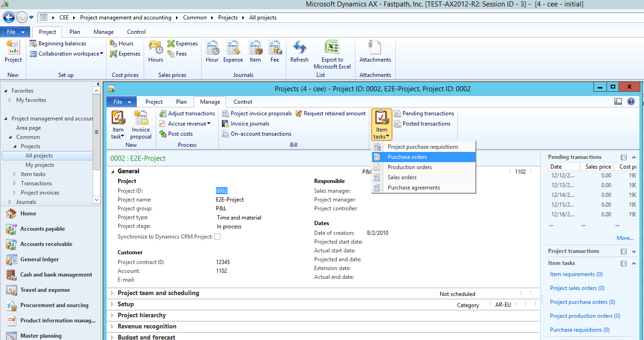The width and height of the screenshot is (644, 340).
Task: Select Purchase agreements from the menu
Action: pos(423,188)
